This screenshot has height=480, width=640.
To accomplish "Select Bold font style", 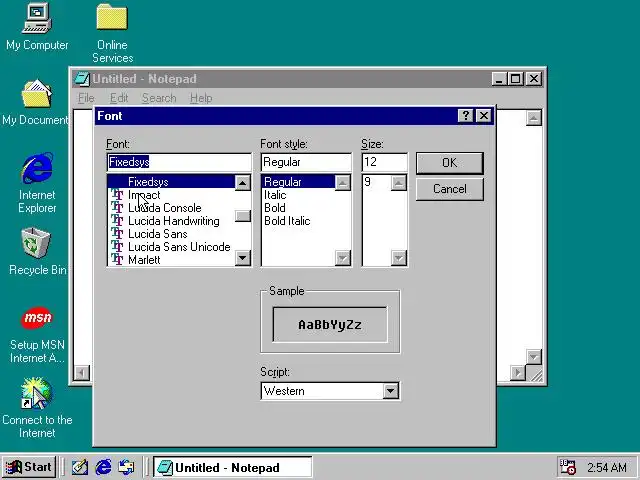I will [298, 208].
